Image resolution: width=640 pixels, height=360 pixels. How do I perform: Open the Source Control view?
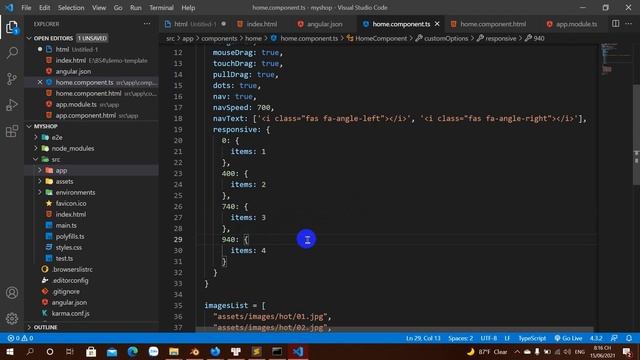coord(12,79)
